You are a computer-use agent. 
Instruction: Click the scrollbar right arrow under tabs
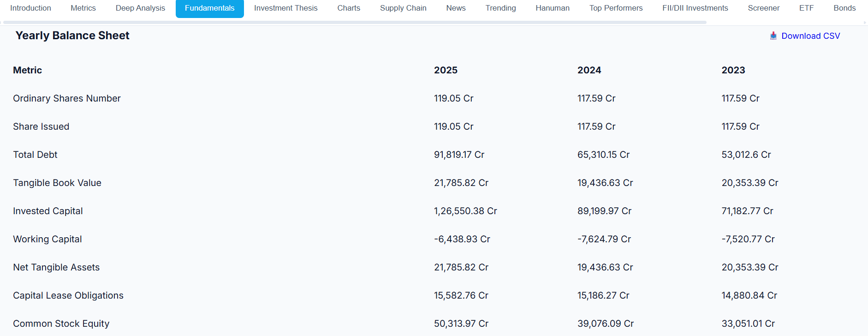(x=865, y=22)
